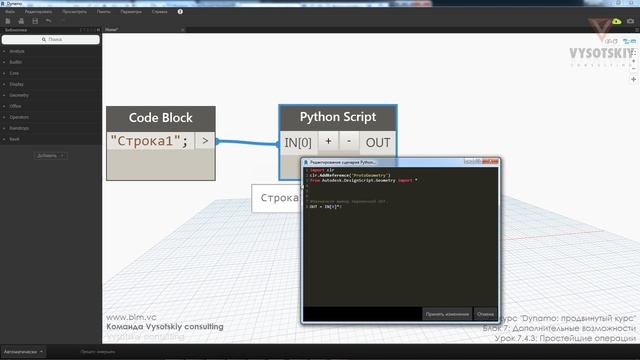Click zoom out minus on canvas controls
This screenshot has height=360, width=640.
(x=633, y=69)
